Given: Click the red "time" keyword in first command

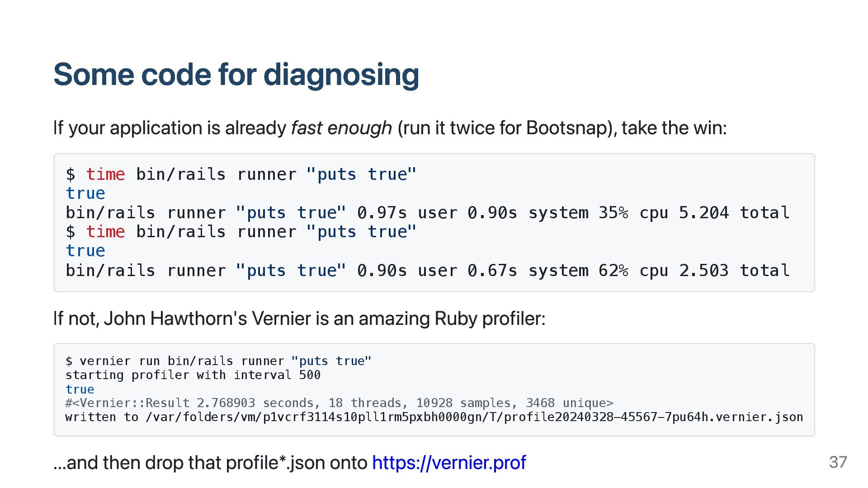Looking at the screenshot, I should click(x=105, y=174).
